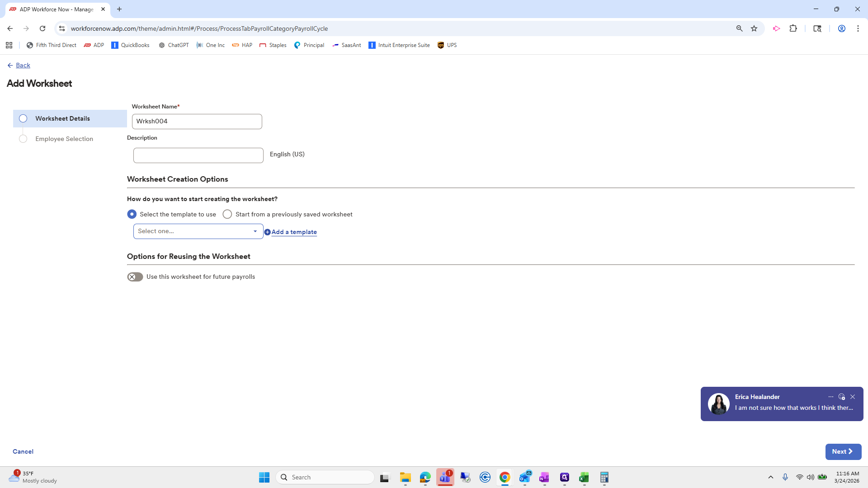Open the QuickBooks bookmark

click(x=130, y=45)
